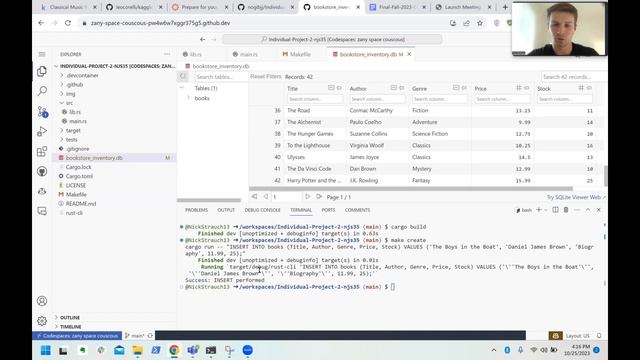Viewport: 640px width, 360px height.
Task: Click the horizontal scrollbar under the records table
Action: [411, 189]
